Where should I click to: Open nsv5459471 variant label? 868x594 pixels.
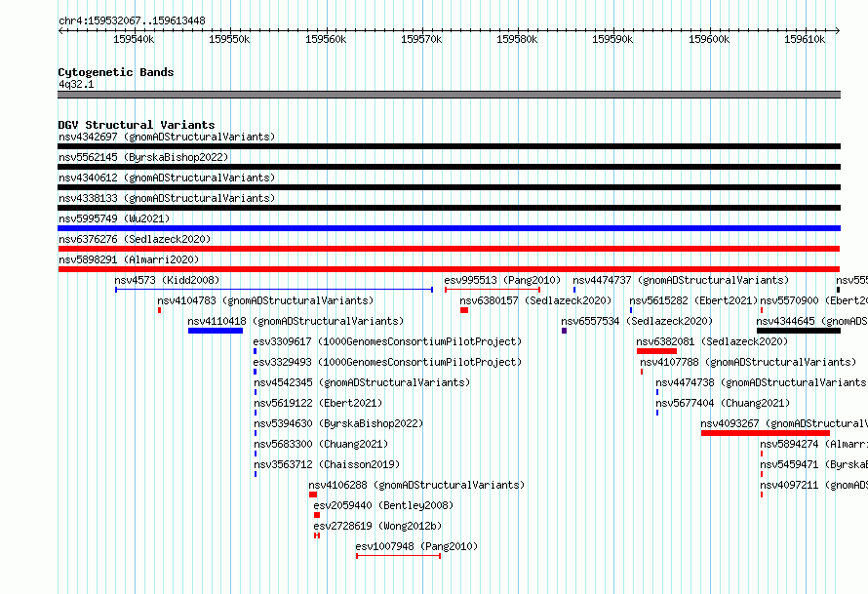coord(813,464)
